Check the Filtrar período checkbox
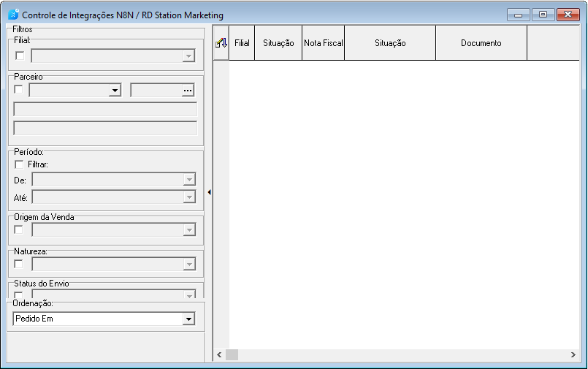This screenshot has height=369, width=588. pyautogui.click(x=19, y=164)
